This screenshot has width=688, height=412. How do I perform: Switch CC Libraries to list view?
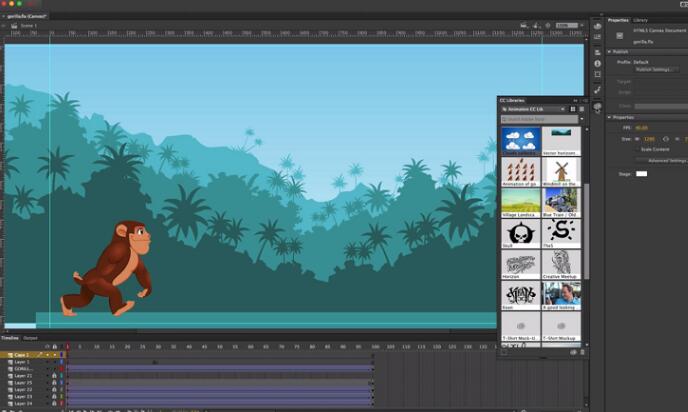point(581,109)
